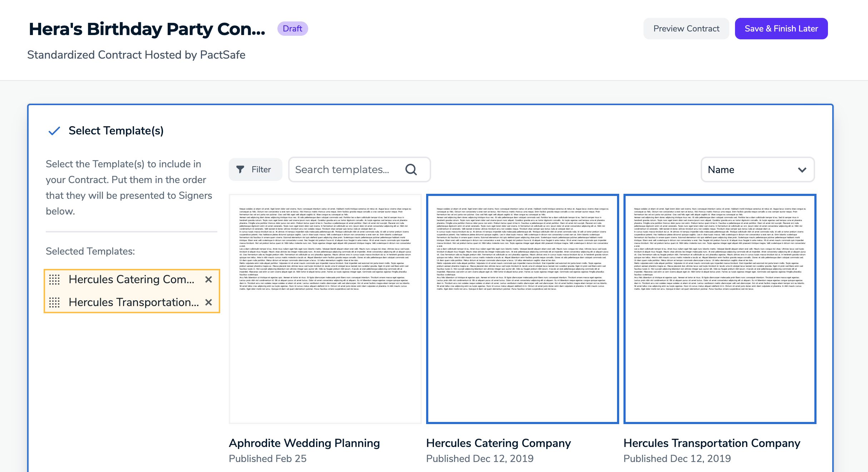Open the Hercules Catering Company title link
Image resolution: width=868 pixels, height=472 pixels.
499,443
